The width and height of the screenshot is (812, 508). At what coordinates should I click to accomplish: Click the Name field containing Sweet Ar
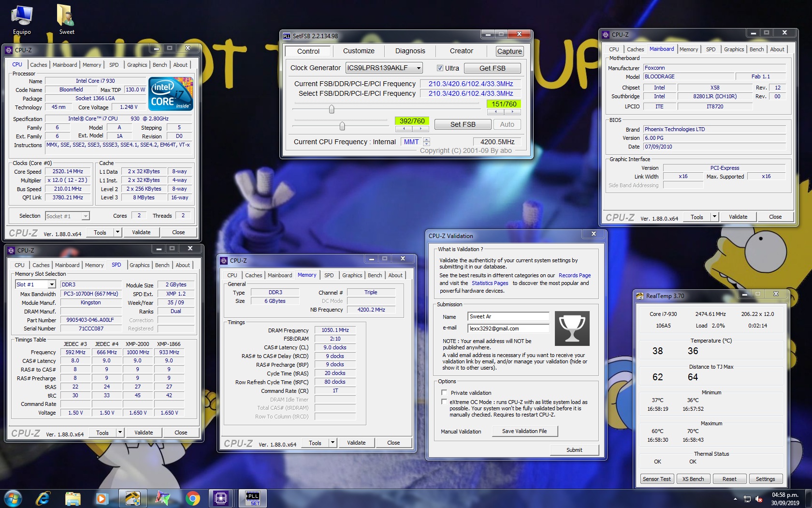coord(508,316)
